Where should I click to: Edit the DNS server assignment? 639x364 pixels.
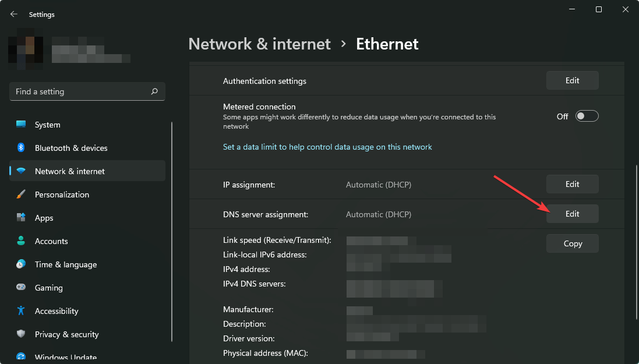(x=572, y=214)
